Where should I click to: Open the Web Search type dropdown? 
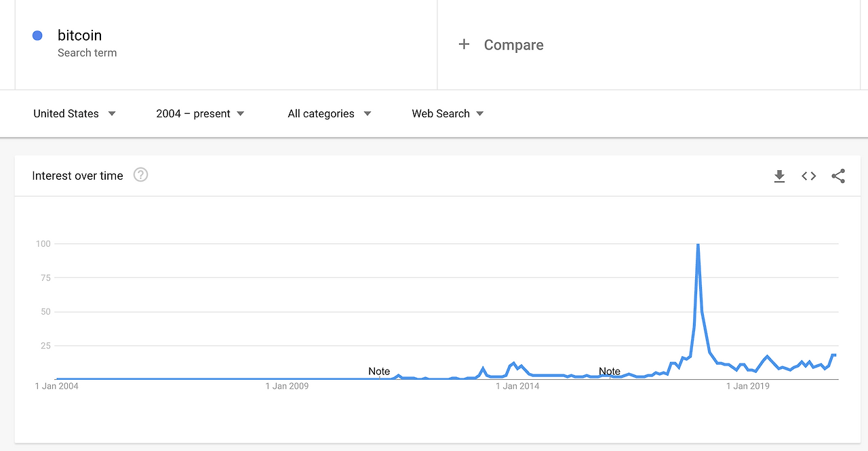(x=448, y=113)
